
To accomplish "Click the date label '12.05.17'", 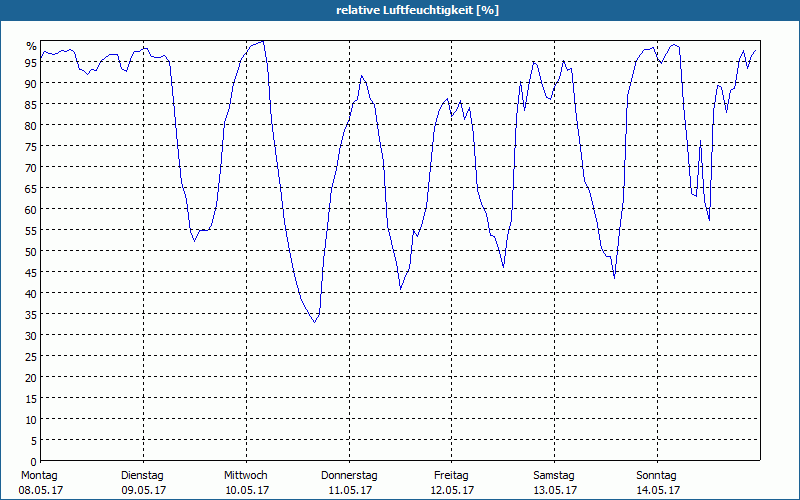I will (x=453, y=490).
